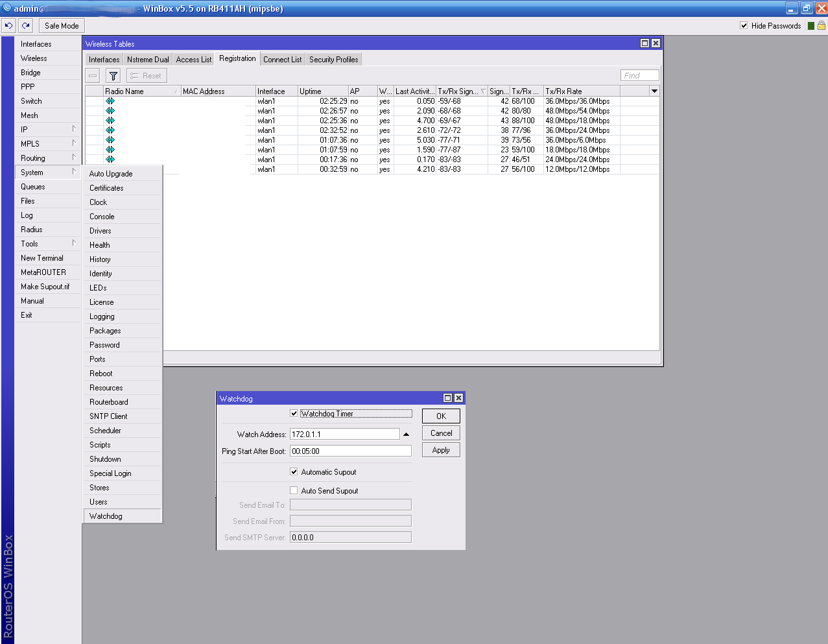This screenshot has width=828, height=644.
Task: Open Scheduler from the System menu
Action: 105,431
